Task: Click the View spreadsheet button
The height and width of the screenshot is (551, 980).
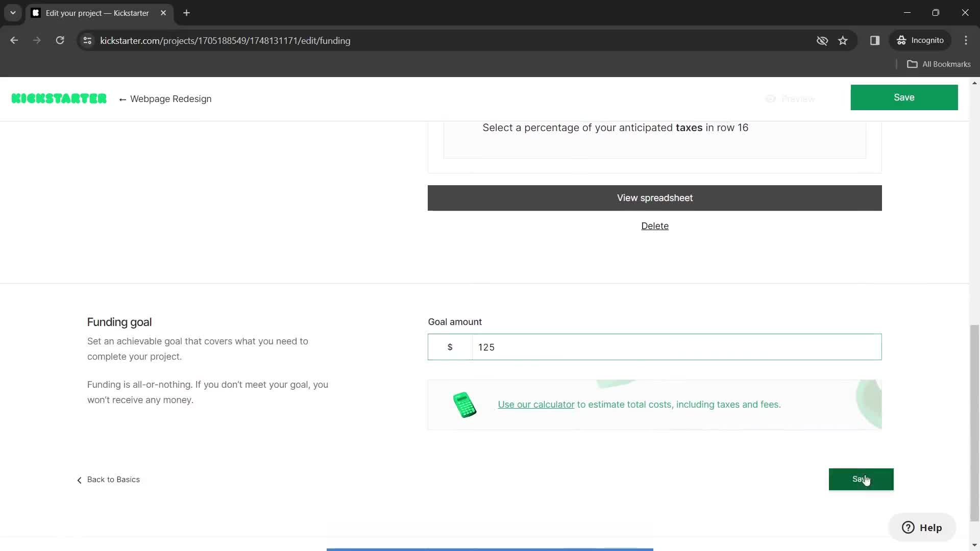Action: 655,197
